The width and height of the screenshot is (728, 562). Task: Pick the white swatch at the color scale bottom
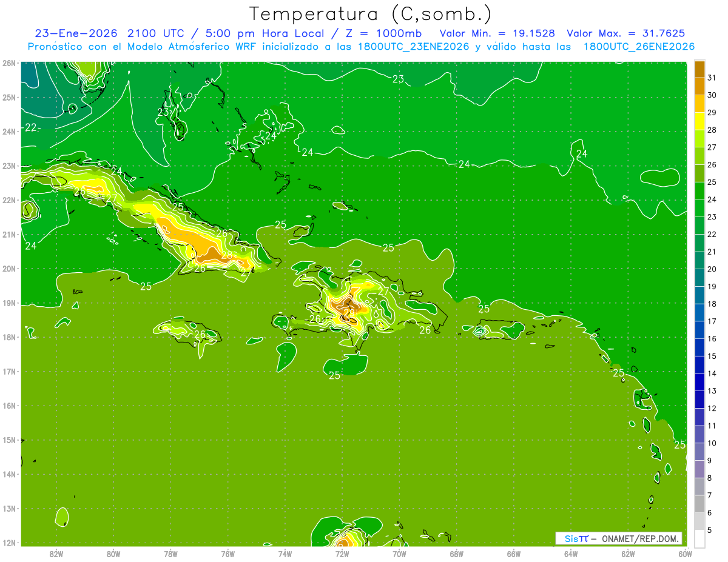coord(699,539)
